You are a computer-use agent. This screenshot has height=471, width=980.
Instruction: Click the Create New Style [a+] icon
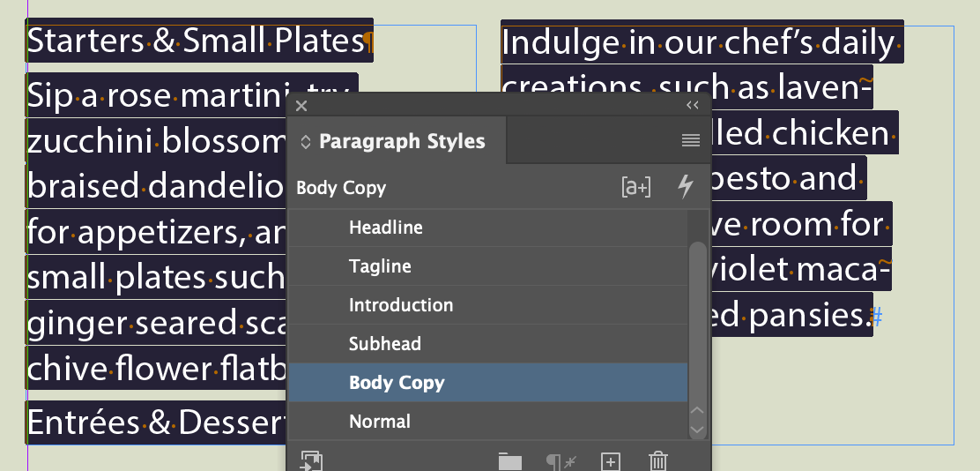pos(636,187)
